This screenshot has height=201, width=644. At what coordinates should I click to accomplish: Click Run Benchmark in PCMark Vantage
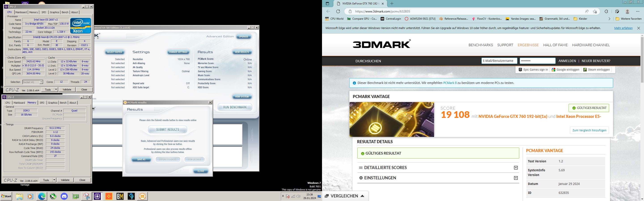[235, 107]
